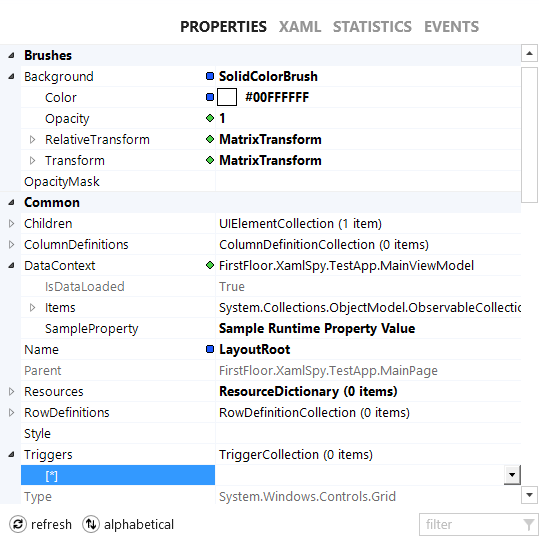Viewport: 539px width, 537px height.
Task: Click the filter funnel icon
Action: 529,525
